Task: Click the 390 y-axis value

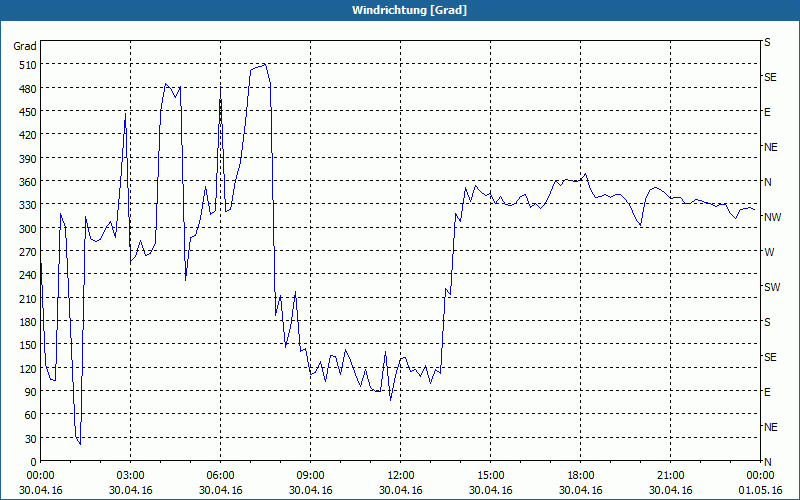Action: click(28, 159)
